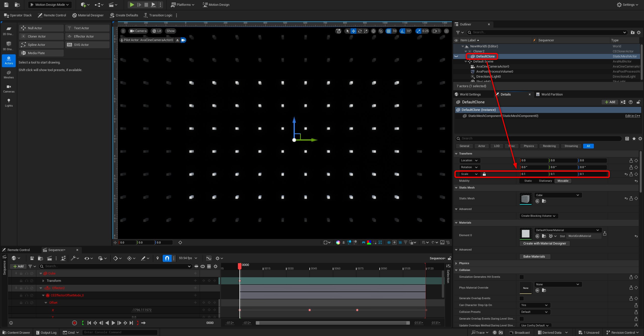The height and width of the screenshot is (336, 644).
Task: Click the Sequencer playback range scrollbar
Action: 332,323
